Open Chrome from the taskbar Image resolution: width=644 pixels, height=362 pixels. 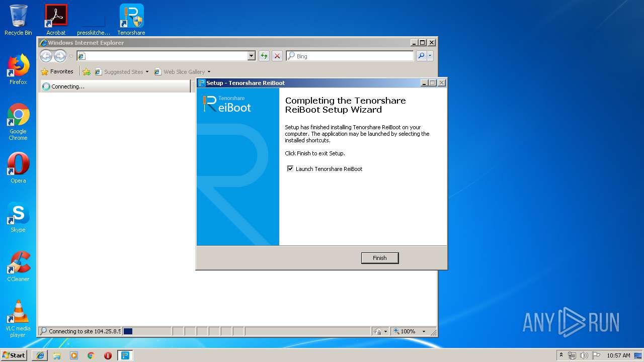click(x=91, y=355)
